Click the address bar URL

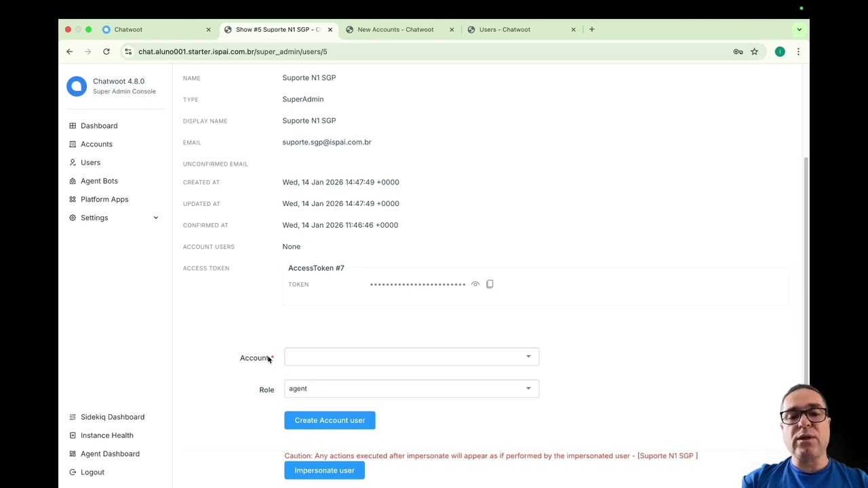233,52
